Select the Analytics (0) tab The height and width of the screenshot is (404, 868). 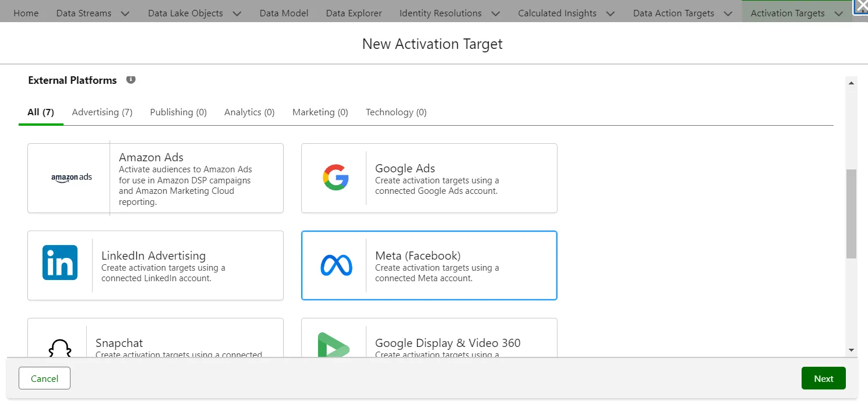pos(249,112)
